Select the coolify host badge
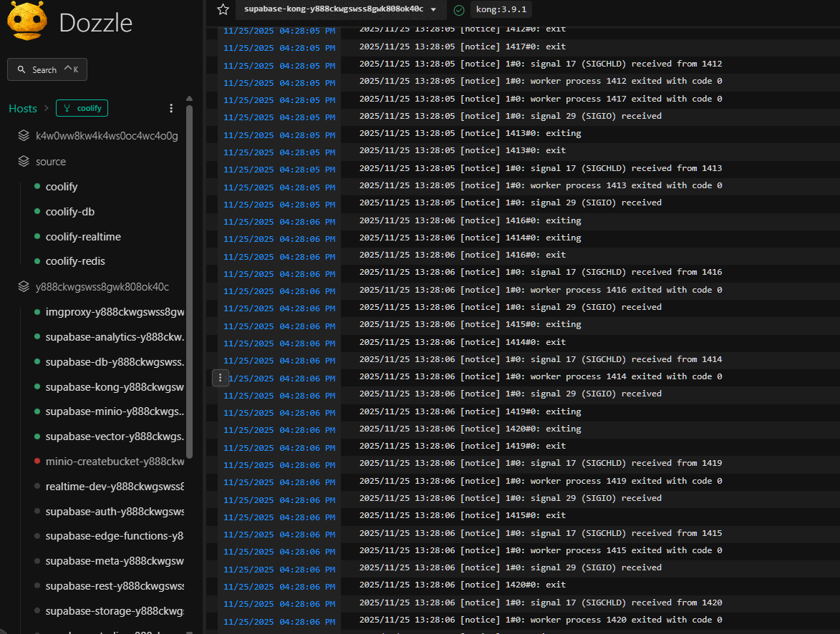 pos(82,108)
